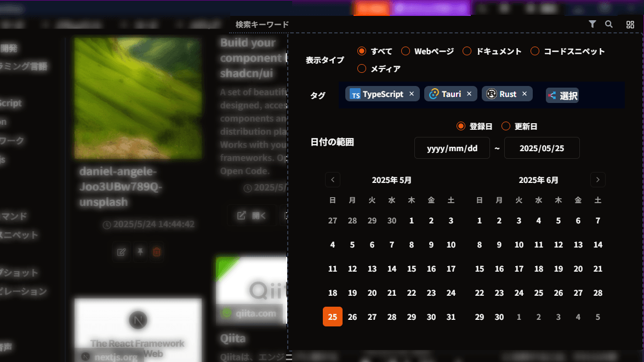Select the ドキュメント display type
This screenshot has height=362, width=644.
tap(467, 51)
